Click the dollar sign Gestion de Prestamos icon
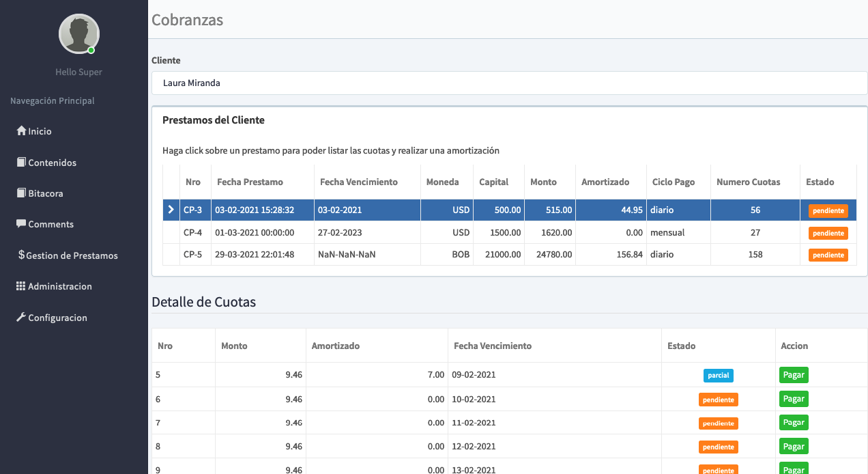This screenshot has width=868, height=474. pyautogui.click(x=21, y=255)
